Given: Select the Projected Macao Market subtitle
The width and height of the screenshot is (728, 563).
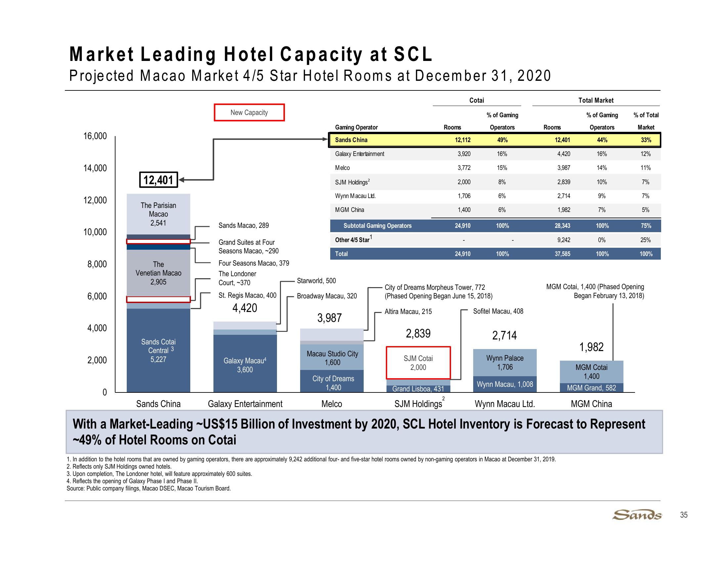Looking at the screenshot, I should [310, 76].
